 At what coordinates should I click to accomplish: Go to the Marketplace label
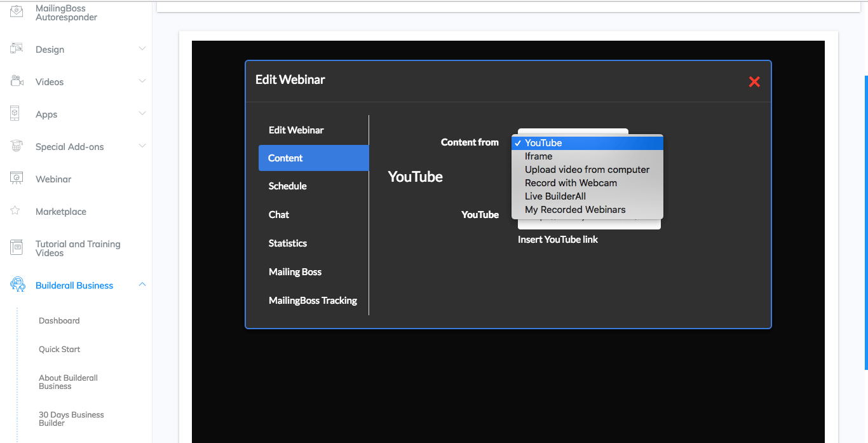coord(61,212)
